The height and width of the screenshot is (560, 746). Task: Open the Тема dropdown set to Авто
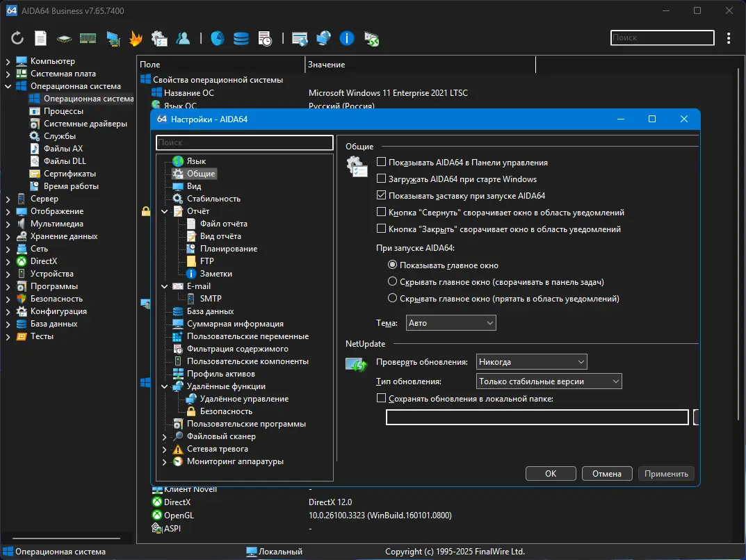(x=451, y=323)
